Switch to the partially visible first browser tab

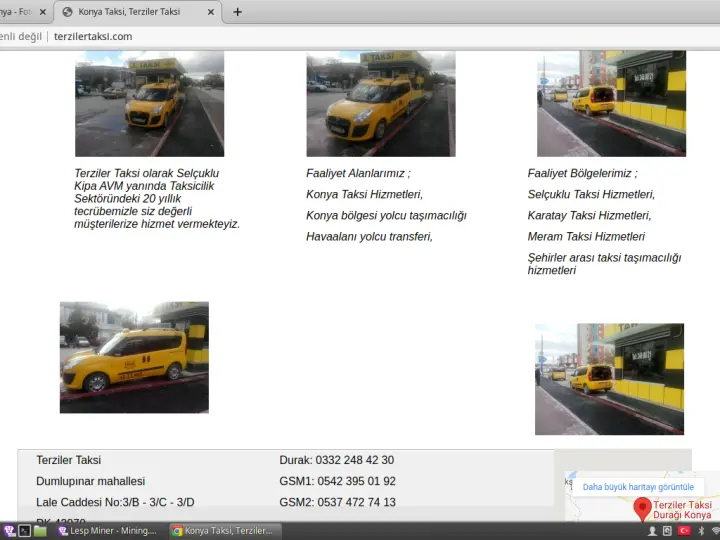pos(23,12)
